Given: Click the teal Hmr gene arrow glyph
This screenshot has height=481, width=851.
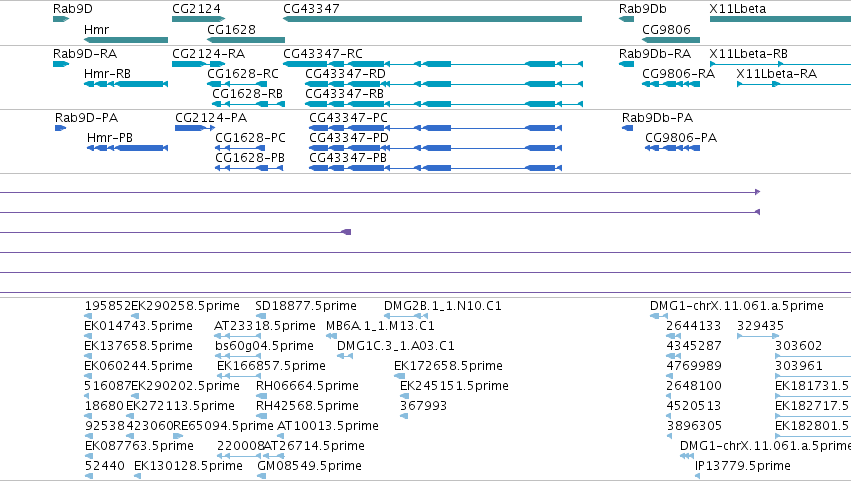Looking at the screenshot, I should (126, 40).
